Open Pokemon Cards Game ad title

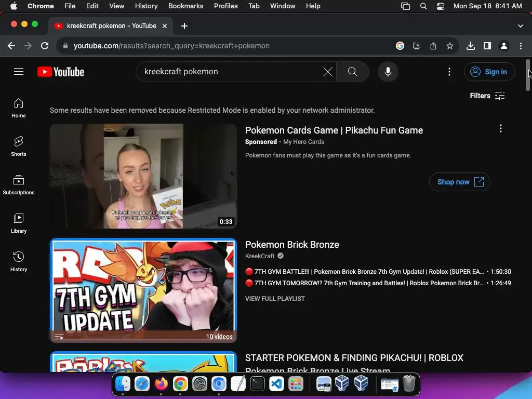pos(334,130)
